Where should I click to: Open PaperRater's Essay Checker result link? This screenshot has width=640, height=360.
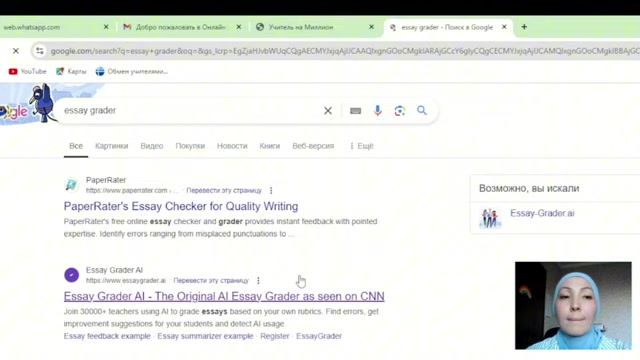pyautogui.click(x=181, y=206)
